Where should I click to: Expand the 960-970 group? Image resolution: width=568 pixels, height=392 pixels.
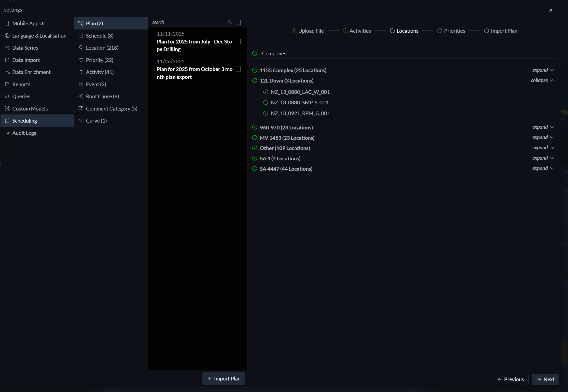click(x=543, y=127)
